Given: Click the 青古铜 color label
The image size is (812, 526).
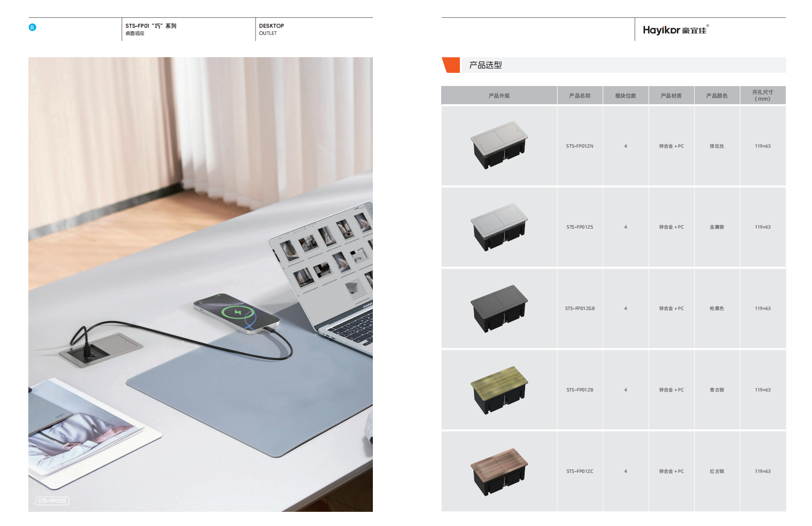Looking at the screenshot, I should tap(717, 390).
